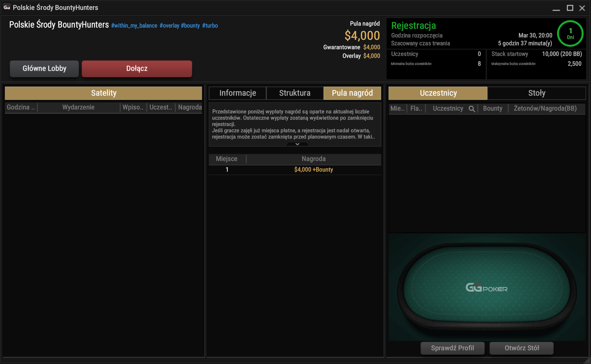Minimize the tournament lobby window
The height and width of the screenshot is (364, 591).
click(x=556, y=8)
